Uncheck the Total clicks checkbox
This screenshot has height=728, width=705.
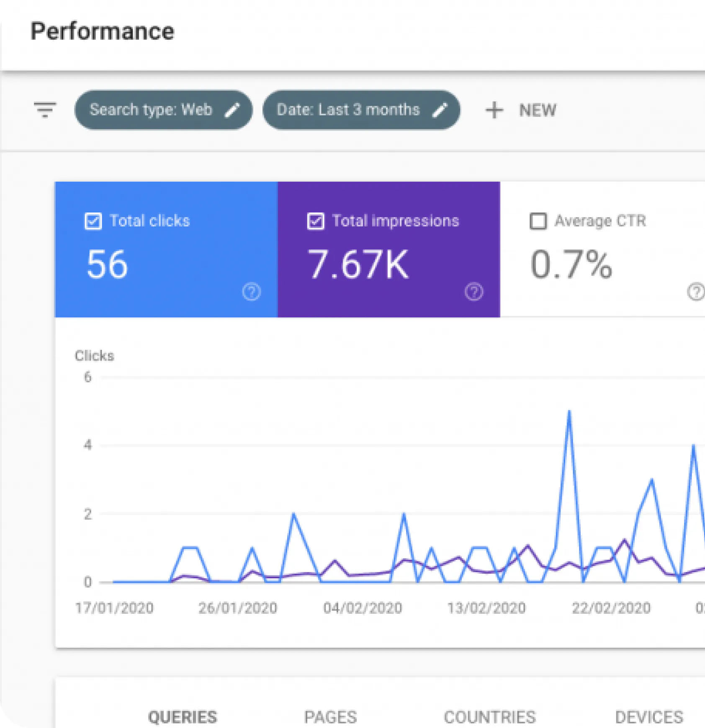click(x=93, y=221)
